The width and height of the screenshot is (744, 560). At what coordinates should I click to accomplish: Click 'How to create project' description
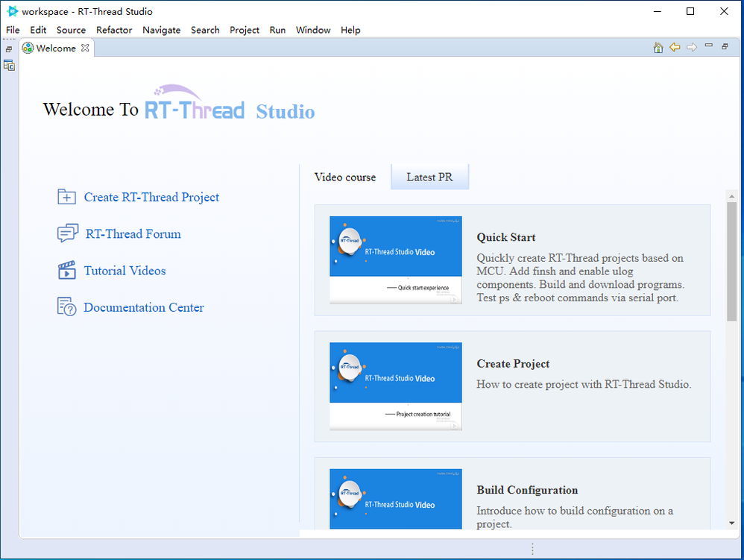(584, 384)
